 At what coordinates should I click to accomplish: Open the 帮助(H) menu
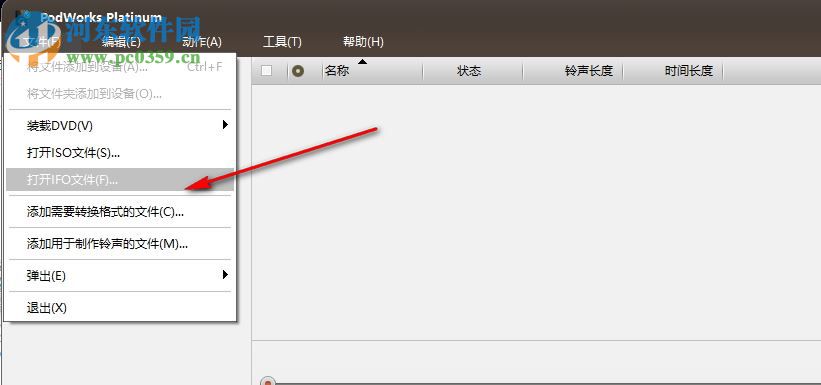[x=363, y=42]
